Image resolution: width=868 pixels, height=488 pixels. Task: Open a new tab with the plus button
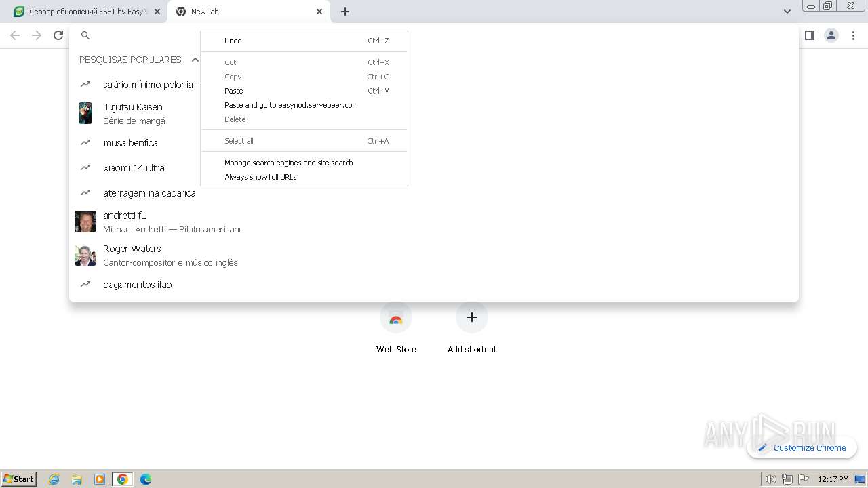[x=345, y=12]
